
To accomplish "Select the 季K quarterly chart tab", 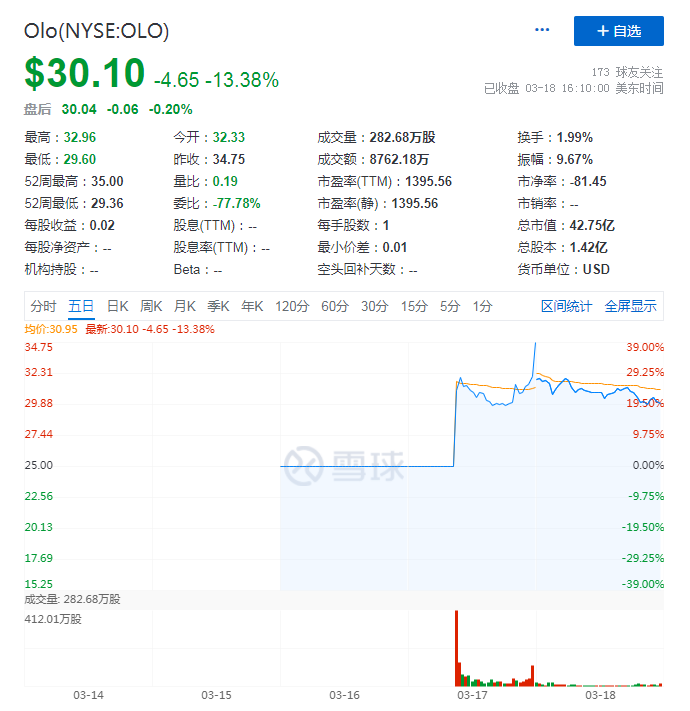I will pos(218,306).
